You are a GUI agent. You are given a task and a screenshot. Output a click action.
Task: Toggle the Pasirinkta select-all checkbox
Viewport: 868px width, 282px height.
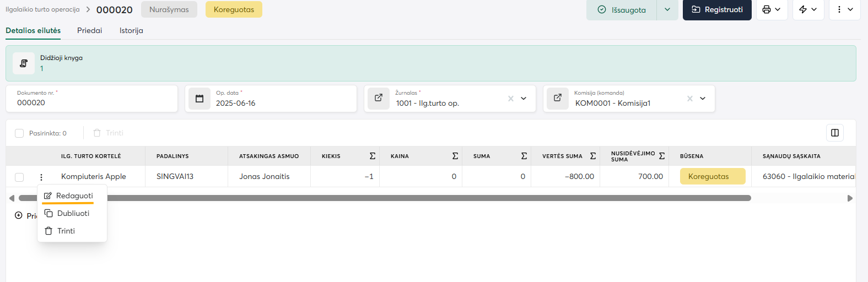pyautogui.click(x=19, y=133)
